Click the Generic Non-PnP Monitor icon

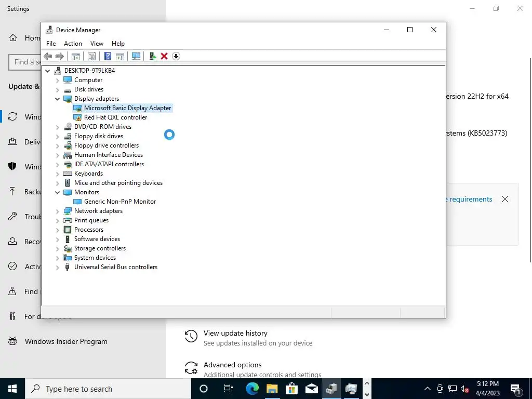78,202
